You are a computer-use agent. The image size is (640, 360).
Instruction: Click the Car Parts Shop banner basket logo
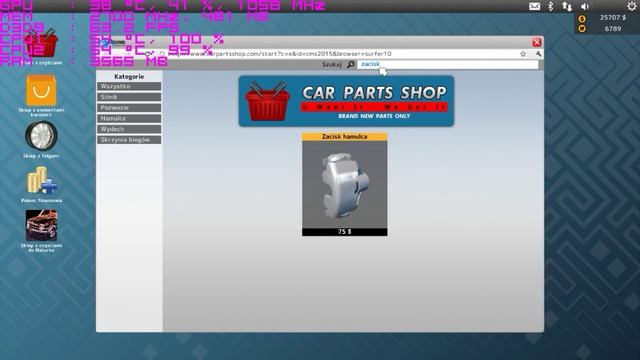[x=267, y=101]
